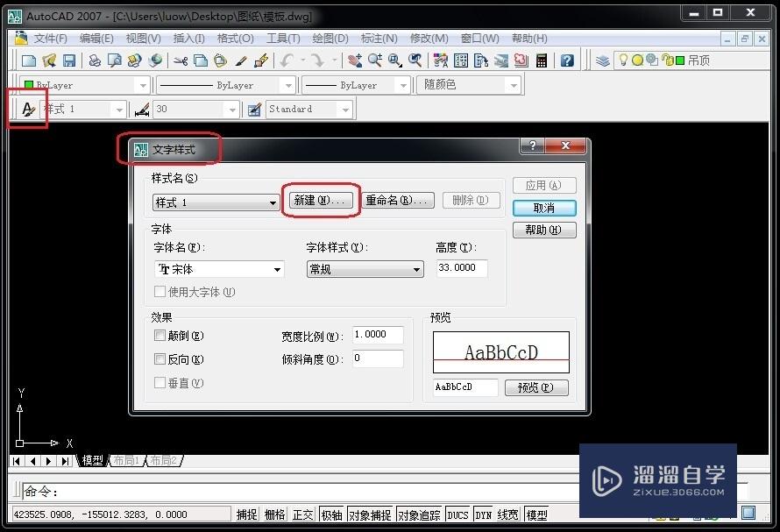
Task: Check the 使用大字体 (Use Big Font) checkbox
Action: (x=160, y=293)
